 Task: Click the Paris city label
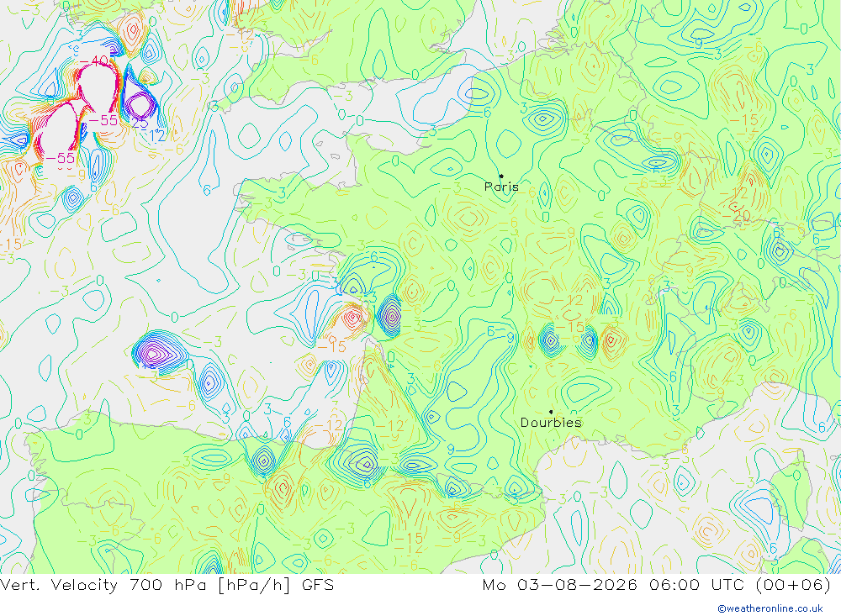tap(501, 187)
